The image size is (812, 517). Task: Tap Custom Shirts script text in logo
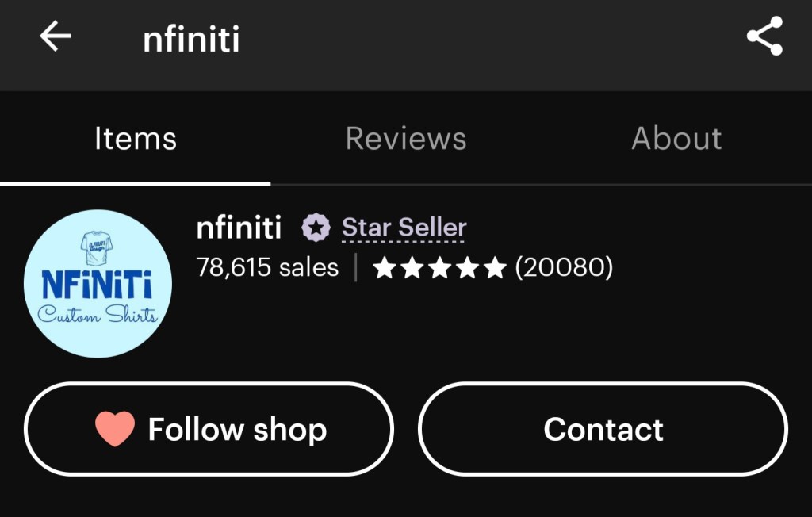(98, 315)
